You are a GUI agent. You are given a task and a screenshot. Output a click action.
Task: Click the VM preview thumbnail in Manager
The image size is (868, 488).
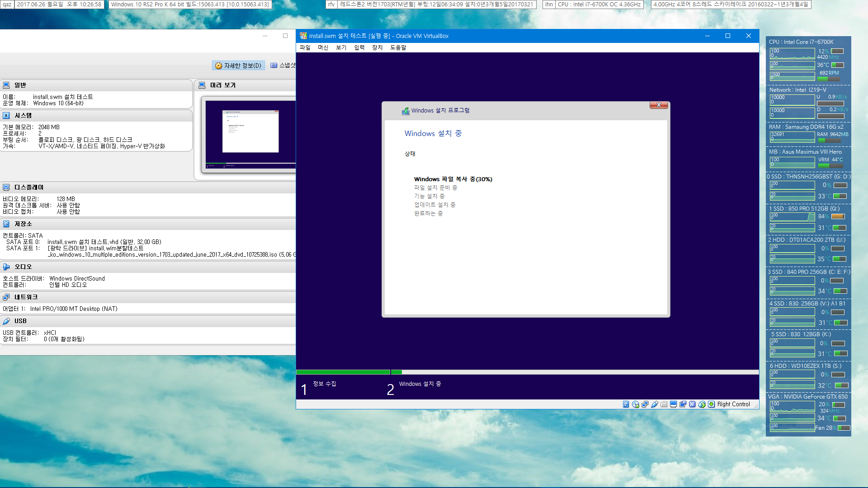tap(250, 134)
